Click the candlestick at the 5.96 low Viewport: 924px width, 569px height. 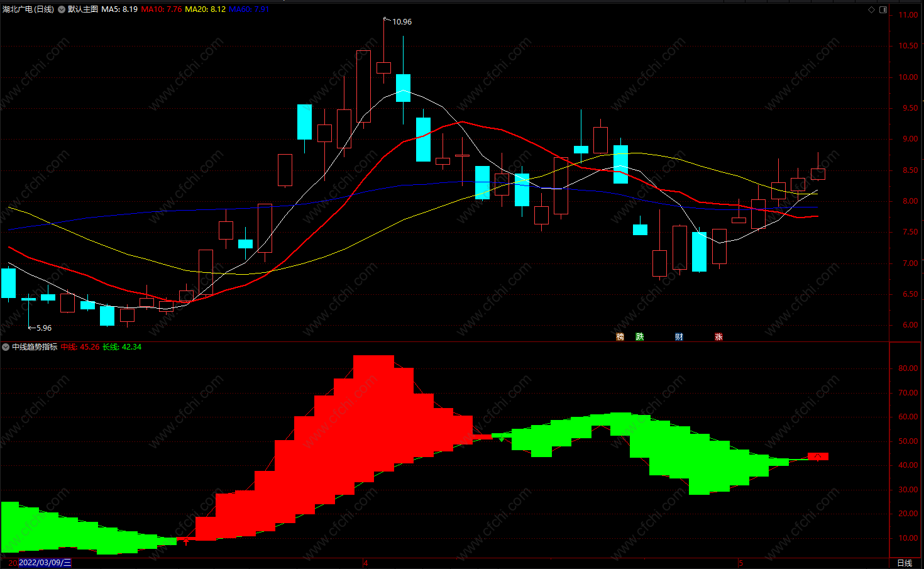click(28, 299)
